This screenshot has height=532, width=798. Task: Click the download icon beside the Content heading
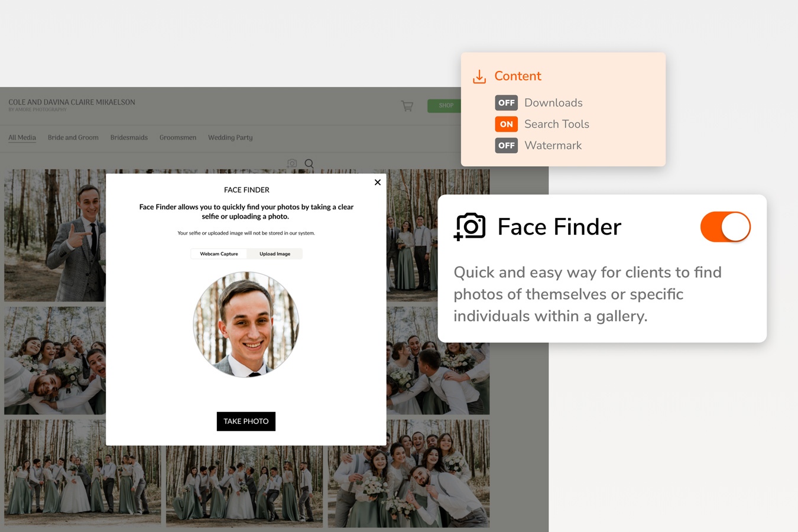click(478, 76)
